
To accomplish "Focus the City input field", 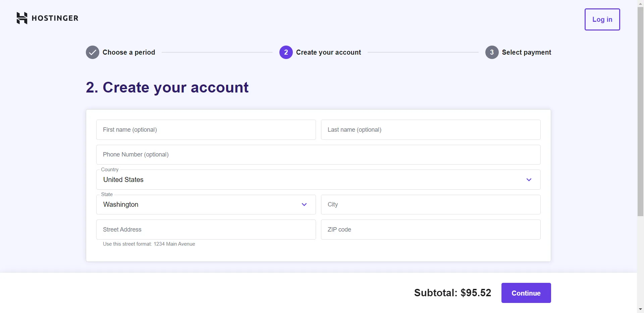I will click(x=431, y=204).
